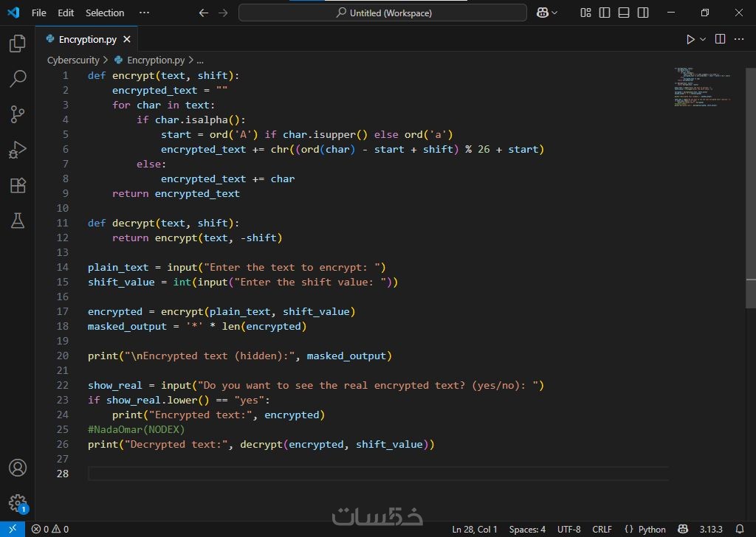756x537 pixels.
Task: Open the Testing flask icon
Action: pos(18,220)
